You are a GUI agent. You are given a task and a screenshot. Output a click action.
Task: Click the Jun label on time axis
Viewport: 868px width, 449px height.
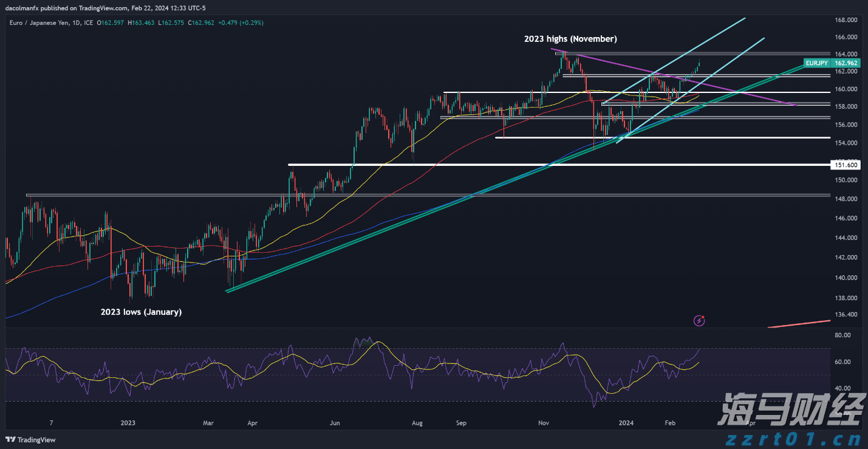pos(335,423)
